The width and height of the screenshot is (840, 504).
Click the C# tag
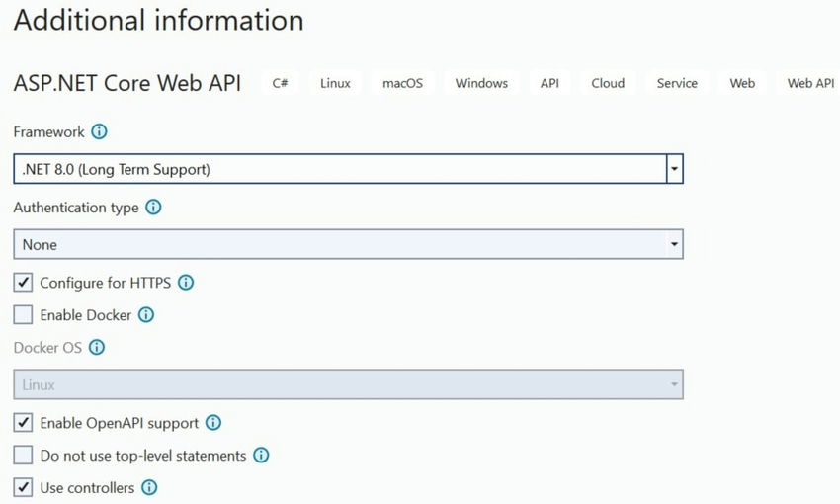coord(281,84)
